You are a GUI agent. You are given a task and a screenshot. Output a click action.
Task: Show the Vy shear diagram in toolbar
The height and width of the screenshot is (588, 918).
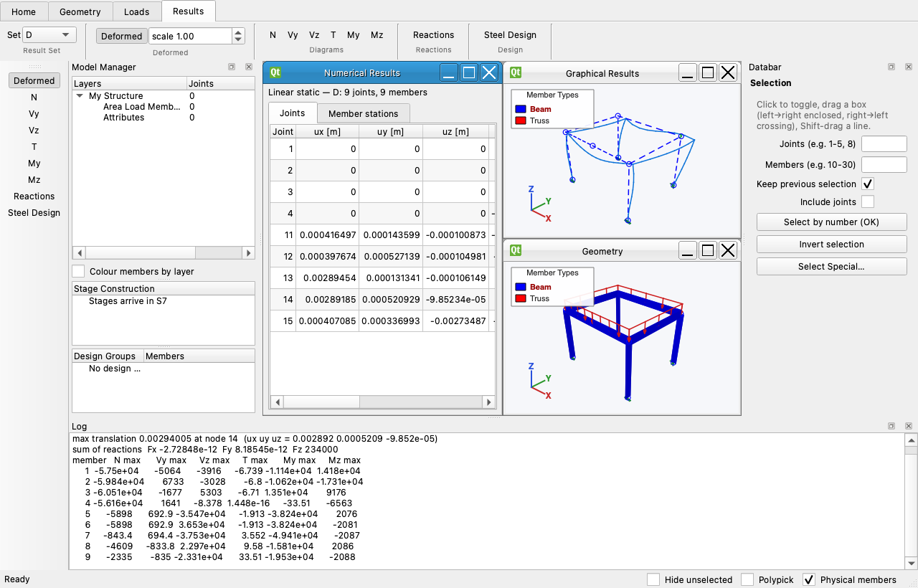(x=293, y=34)
